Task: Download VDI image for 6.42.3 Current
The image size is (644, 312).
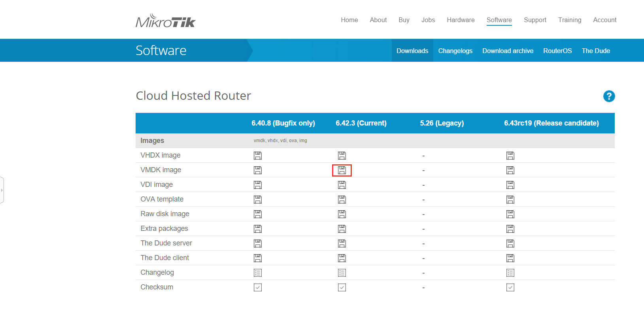Action: click(342, 185)
